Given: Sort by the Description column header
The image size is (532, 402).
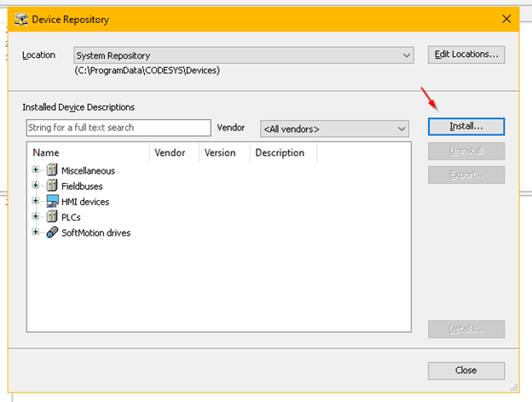Looking at the screenshot, I should (284, 152).
